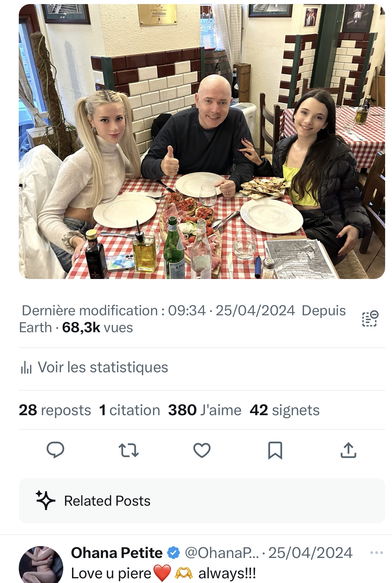Tap Ohana Petite's verified badge
The image size is (392, 583).
click(173, 553)
